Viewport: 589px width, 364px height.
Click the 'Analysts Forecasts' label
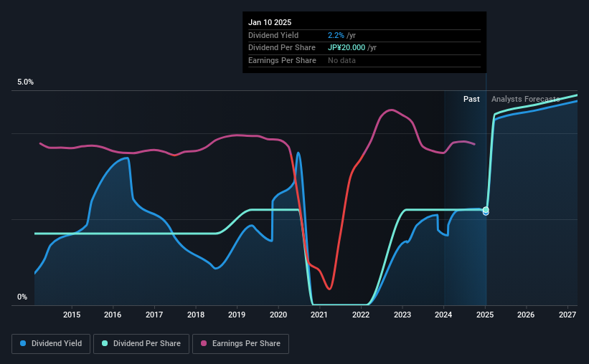point(525,99)
